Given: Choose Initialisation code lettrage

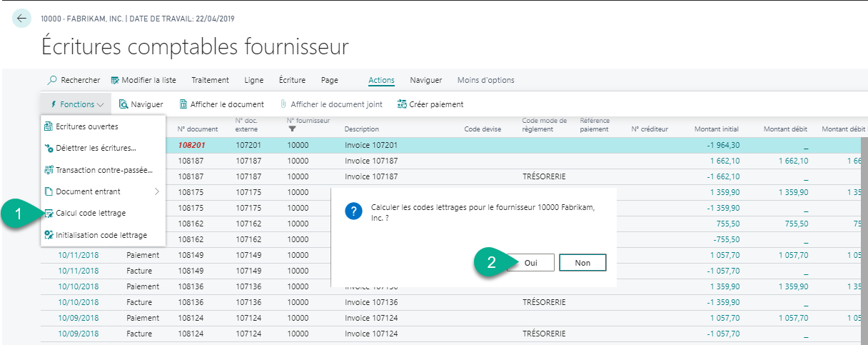Looking at the screenshot, I should [x=101, y=235].
